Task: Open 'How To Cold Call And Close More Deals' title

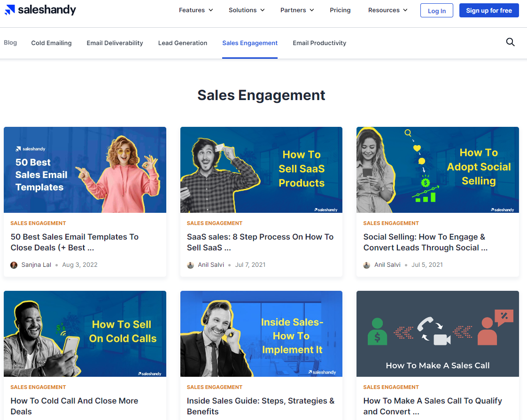Action: pyautogui.click(x=74, y=406)
